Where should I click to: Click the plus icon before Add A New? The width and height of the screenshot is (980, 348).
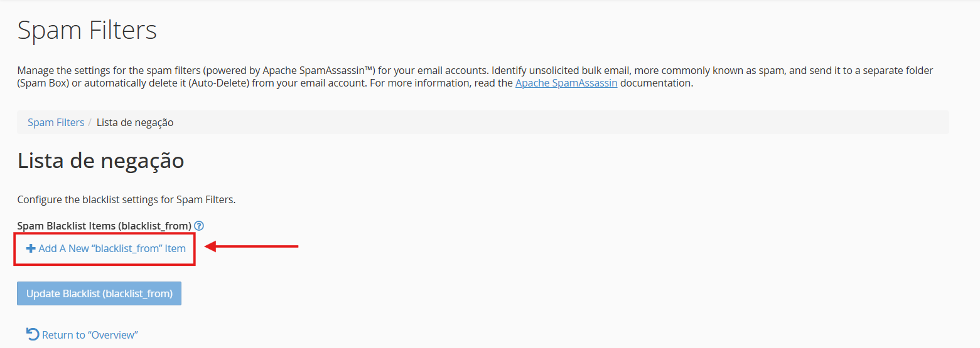pyautogui.click(x=31, y=248)
